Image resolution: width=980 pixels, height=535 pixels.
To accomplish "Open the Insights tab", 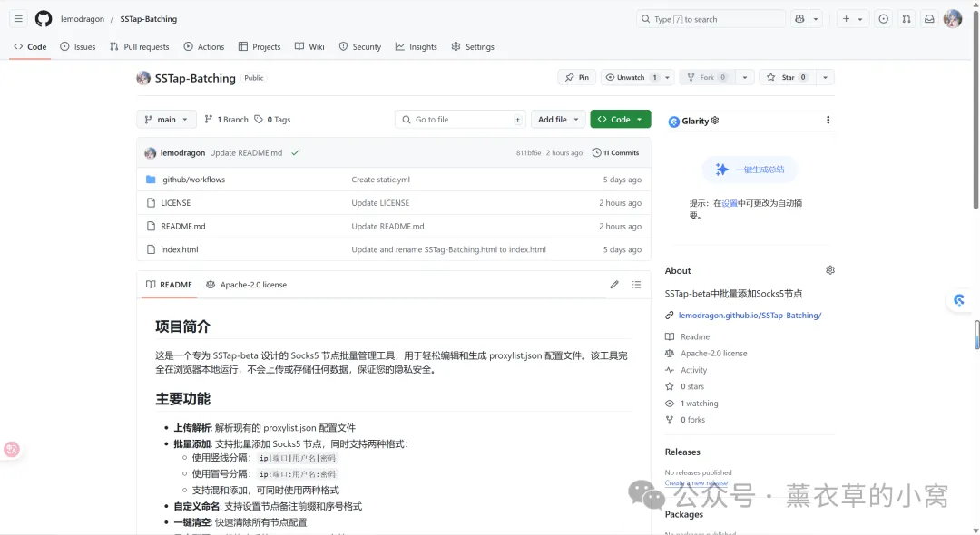I will click(x=416, y=46).
